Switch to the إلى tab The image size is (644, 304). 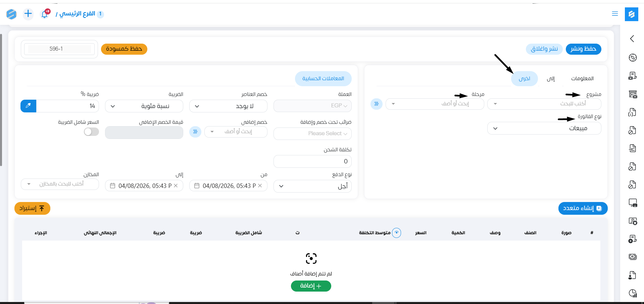[x=551, y=79]
